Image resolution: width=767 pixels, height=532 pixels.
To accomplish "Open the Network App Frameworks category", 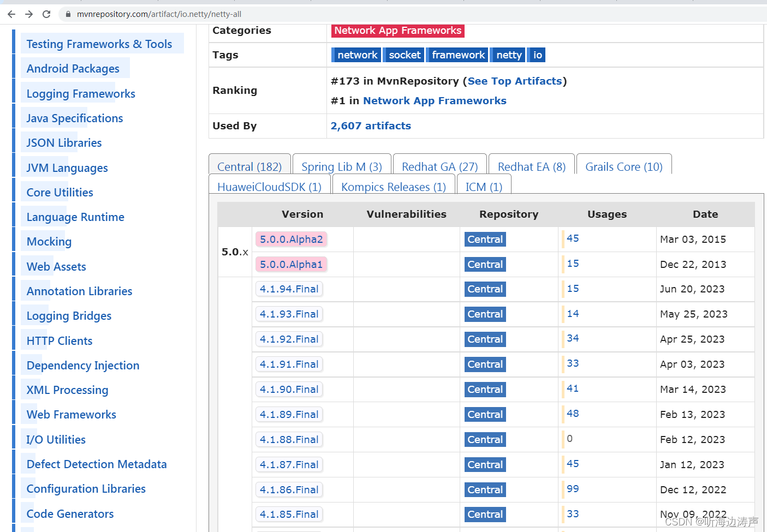I will coord(397,31).
